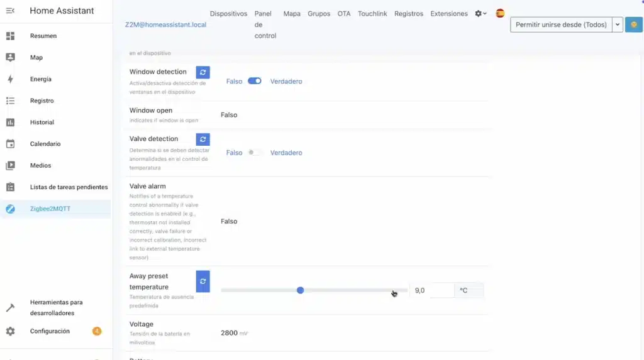Screen dimensions: 644x360
Task: Click the Away preset temperature slider handle
Action: tap(300, 290)
